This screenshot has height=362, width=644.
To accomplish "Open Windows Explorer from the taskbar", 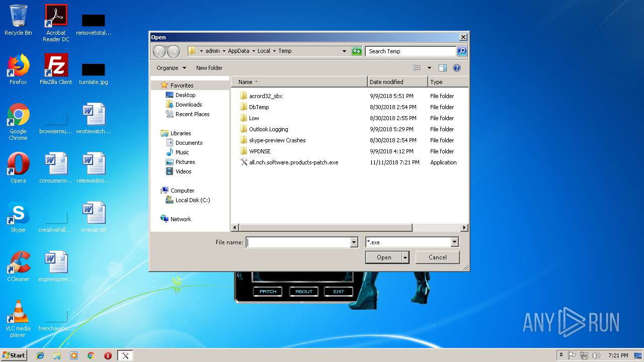I will pyautogui.click(x=57, y=355).
